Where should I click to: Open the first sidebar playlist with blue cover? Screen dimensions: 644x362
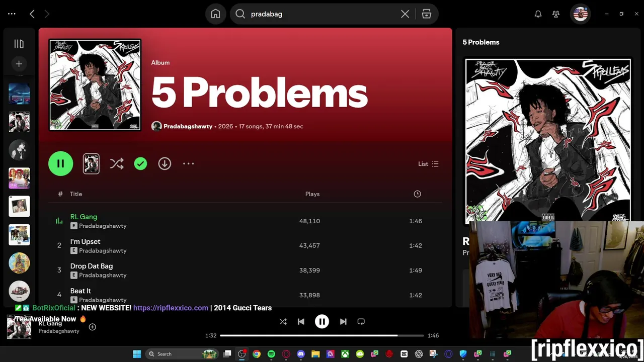point(19,94)
